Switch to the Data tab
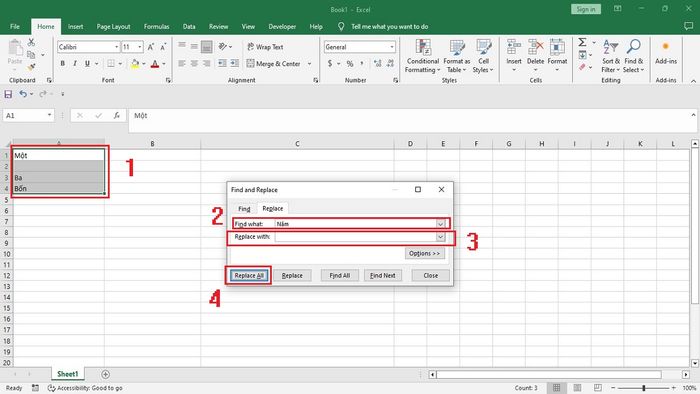 pyautogui.click(x=189, y=27)
